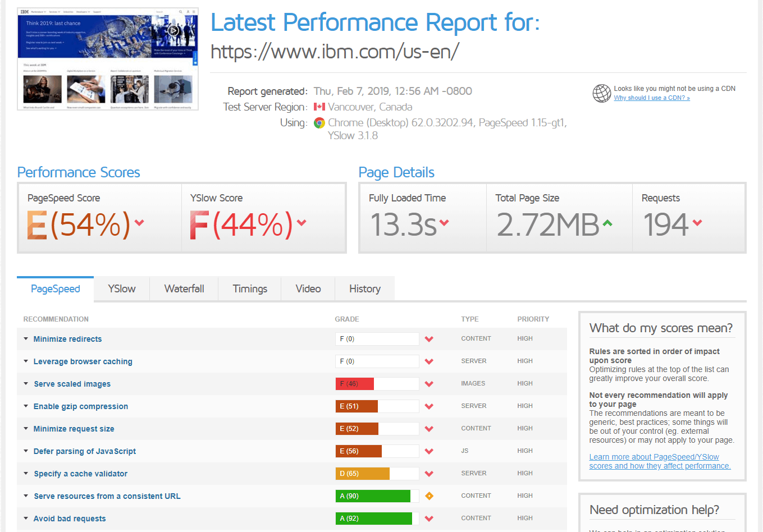Expand the Defer parsing of JavaScript triangle
763x532 pixels.
coord(26,451)
